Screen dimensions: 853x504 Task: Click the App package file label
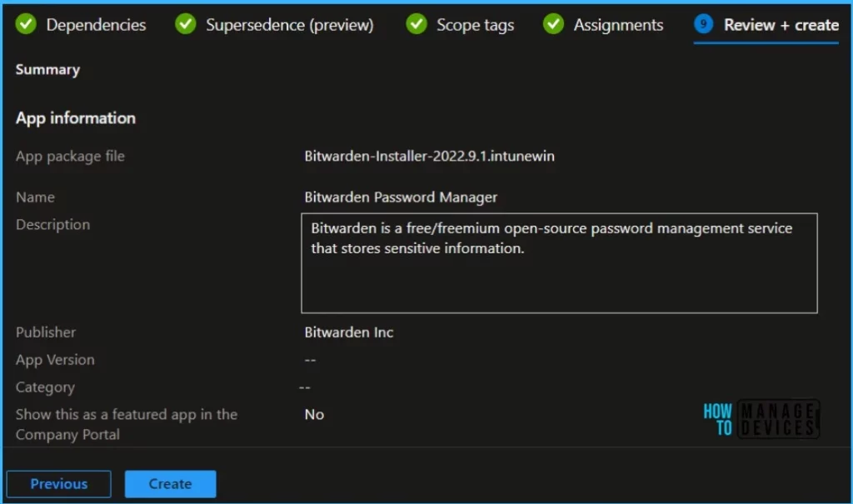click(x=70, y=157)
